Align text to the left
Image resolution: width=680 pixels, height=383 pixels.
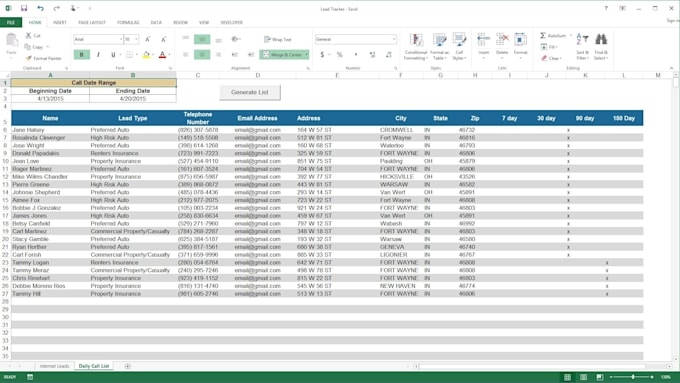186,55
